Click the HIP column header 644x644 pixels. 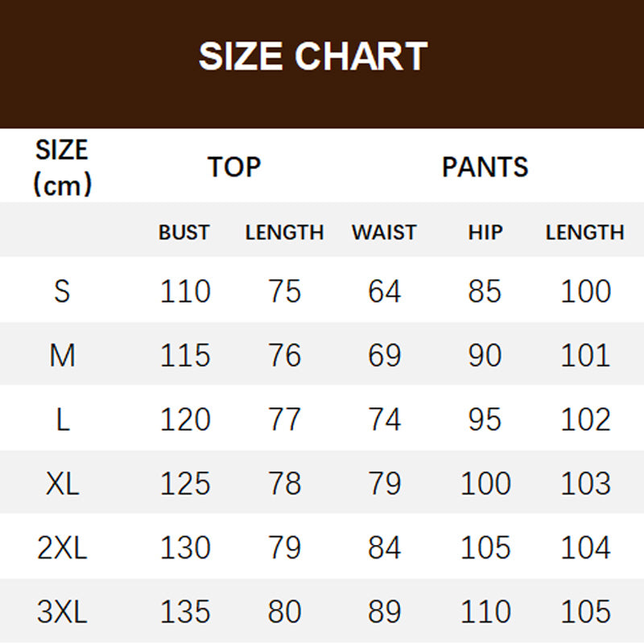[x=485, y=233]
